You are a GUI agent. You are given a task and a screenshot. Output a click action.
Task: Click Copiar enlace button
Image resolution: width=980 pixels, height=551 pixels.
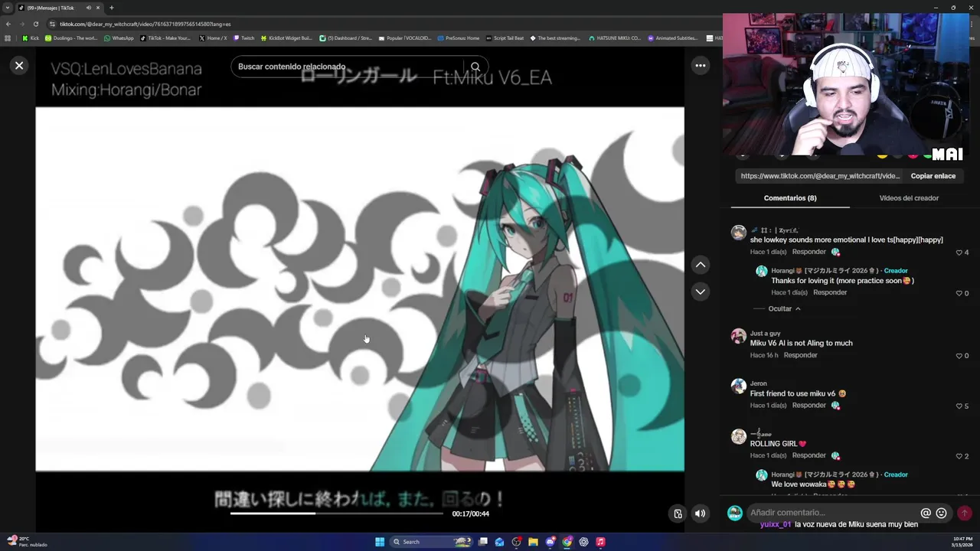tap(933, 176)
